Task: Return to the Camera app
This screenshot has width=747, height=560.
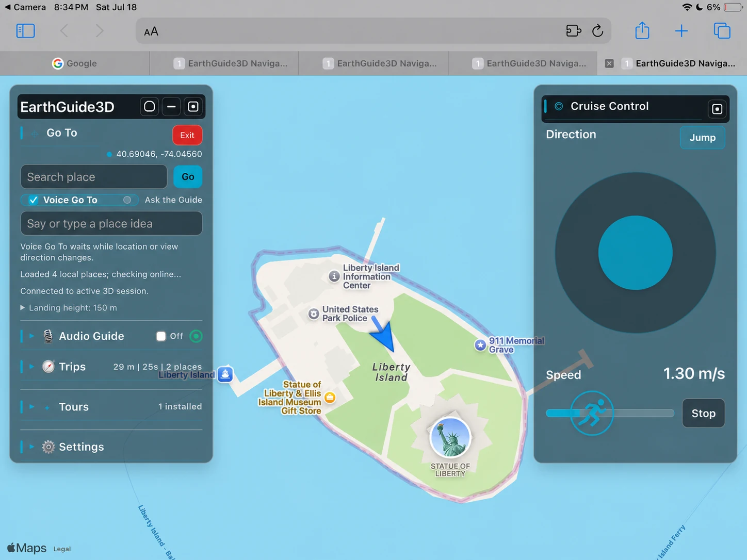Action: (25, 7)
